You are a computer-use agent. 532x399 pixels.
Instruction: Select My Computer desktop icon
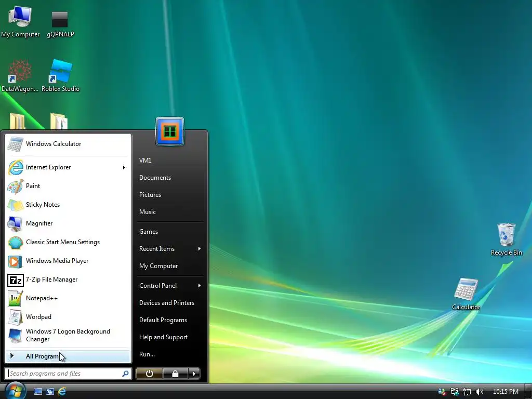click(20, 21)
